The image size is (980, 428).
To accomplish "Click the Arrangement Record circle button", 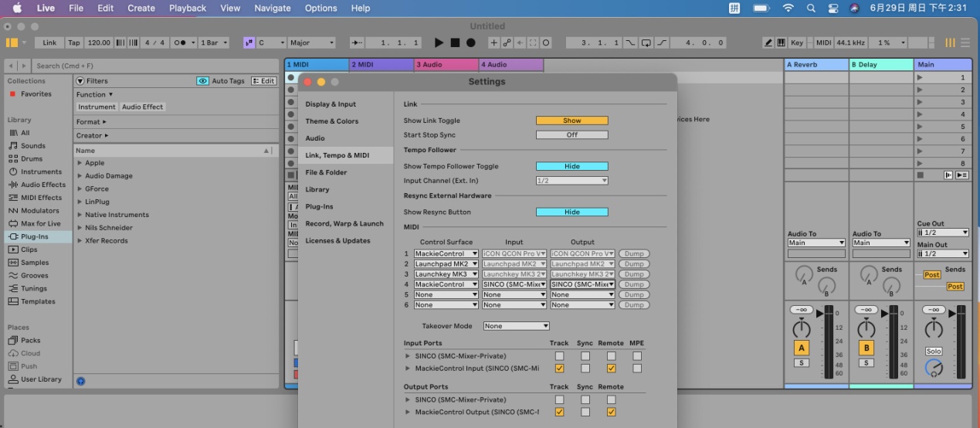I will (x=470, y=42).
